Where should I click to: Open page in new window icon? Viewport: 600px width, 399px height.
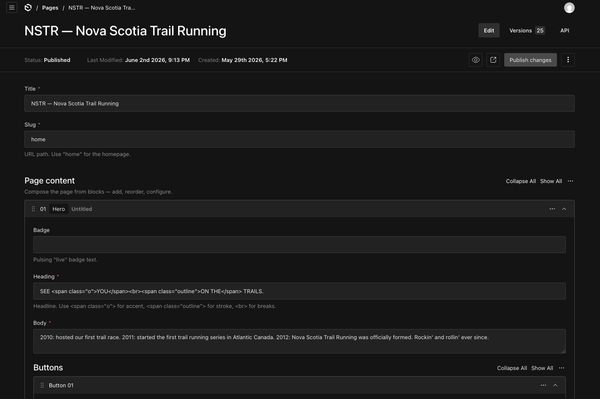(493, 60)
